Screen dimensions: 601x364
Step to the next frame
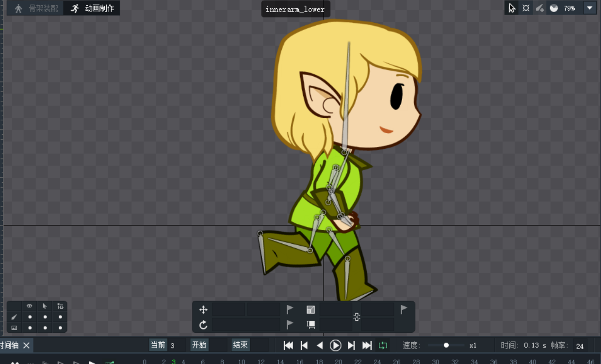click(352, 345)
